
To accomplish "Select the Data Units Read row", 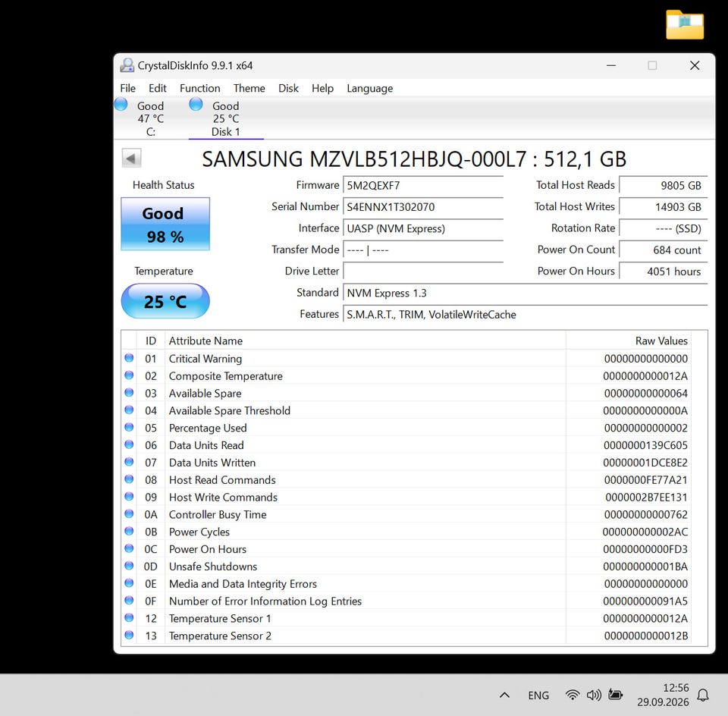I will click(406, 445).
